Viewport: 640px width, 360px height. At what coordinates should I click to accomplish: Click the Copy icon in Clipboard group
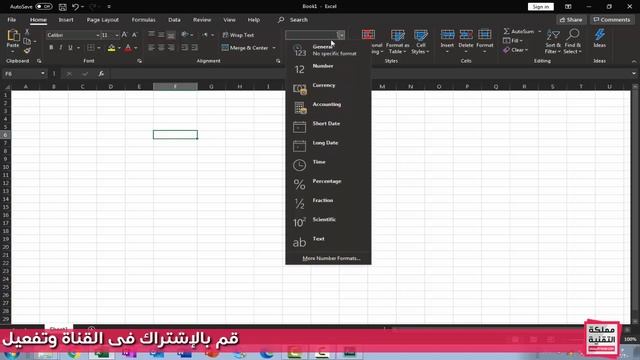[27, 41]
